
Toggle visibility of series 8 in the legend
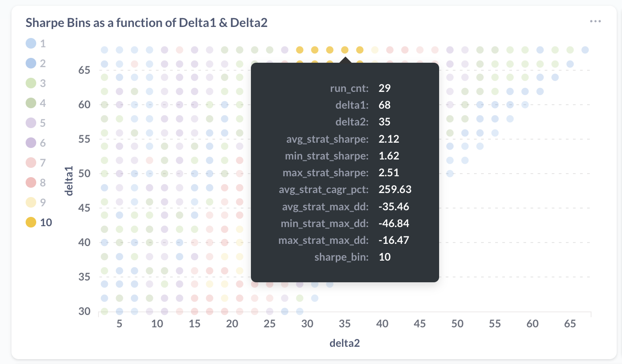click(30, 182)
